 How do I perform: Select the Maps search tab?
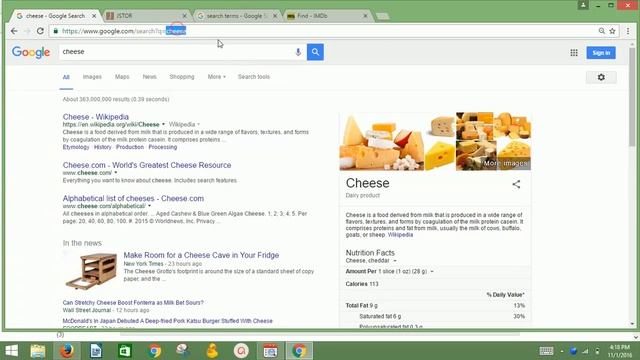(122, 77)
